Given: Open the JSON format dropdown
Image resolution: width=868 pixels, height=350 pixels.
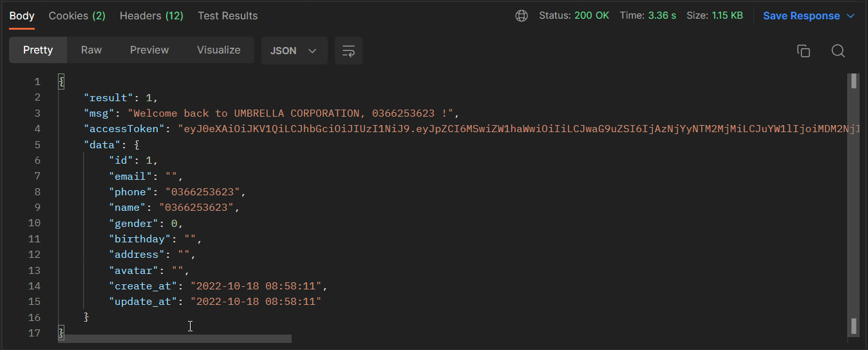Looking at the screenshot, I should pos(294,51).
